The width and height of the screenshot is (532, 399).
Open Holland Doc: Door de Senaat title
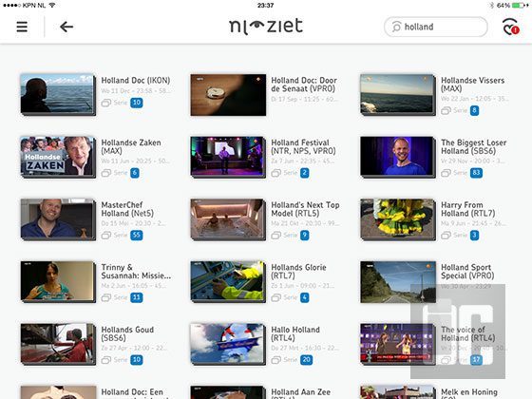pyautogui.click(x=304, y=85)
